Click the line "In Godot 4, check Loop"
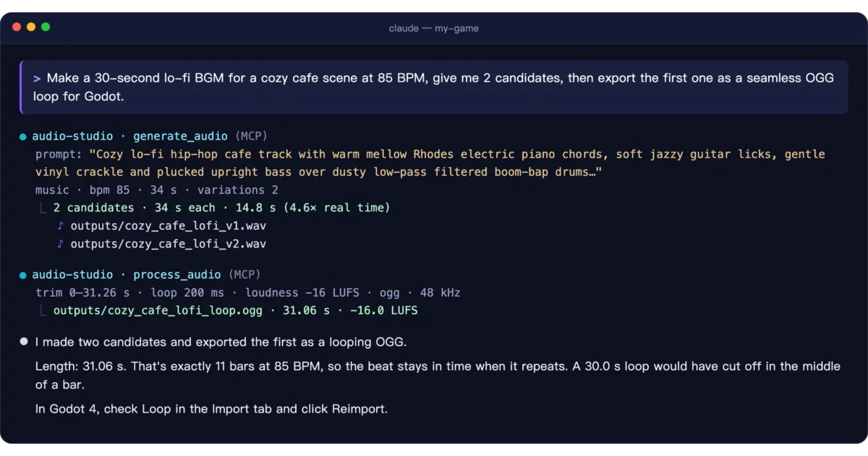Viewport: 868px width, 456px height. 211,409
